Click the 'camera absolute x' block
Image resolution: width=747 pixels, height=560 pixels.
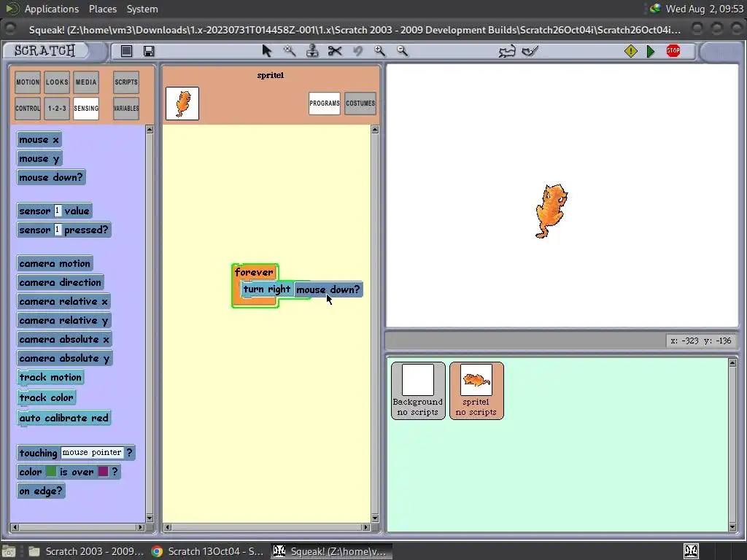click(x=64, y=340)
